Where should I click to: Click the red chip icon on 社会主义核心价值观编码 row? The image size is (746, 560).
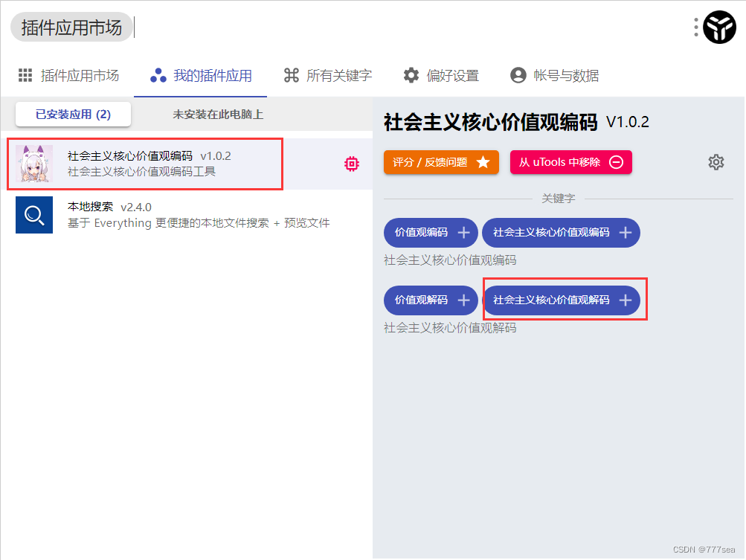click(x=352, y=164)
